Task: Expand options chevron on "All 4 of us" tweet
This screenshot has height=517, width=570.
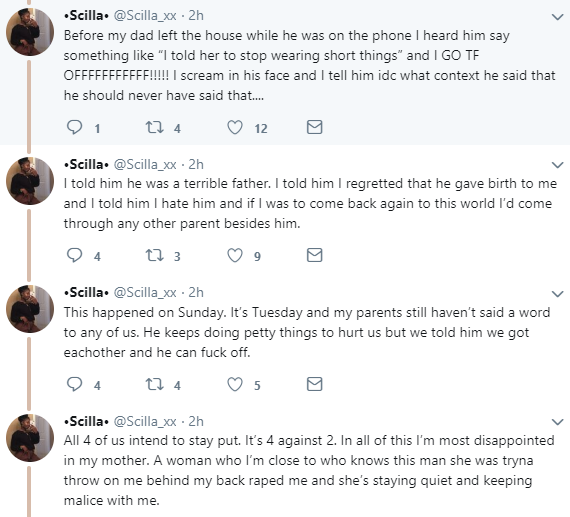Action: [557, 422]
